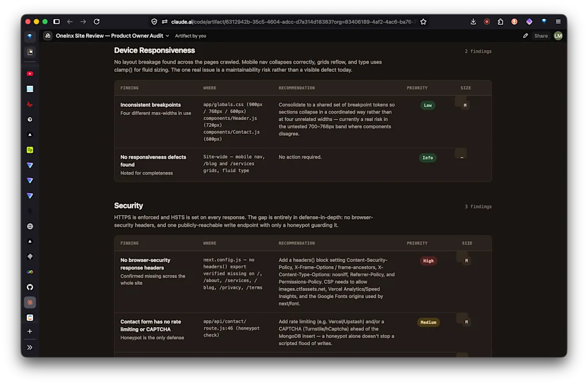The image size is (588, 385).
Task: Open the shield tracking protection icon
Action: pyautogui.click(x=154, y=22)
